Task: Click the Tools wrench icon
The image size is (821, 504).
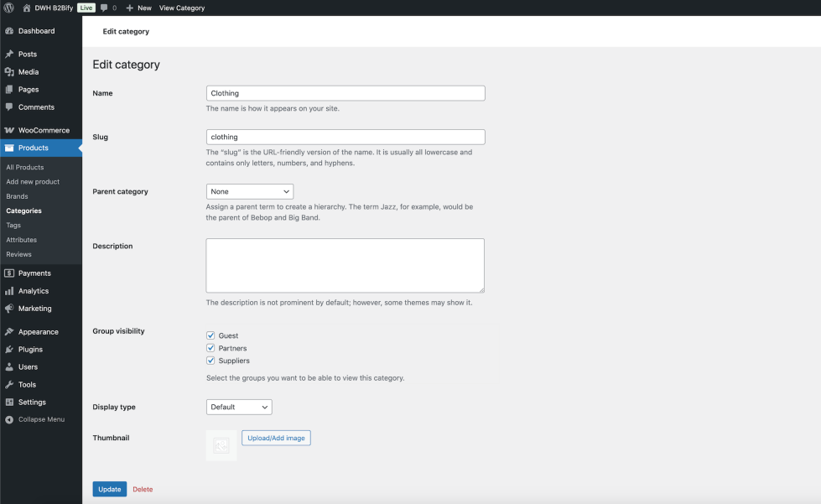Action: tap(9, 385)
